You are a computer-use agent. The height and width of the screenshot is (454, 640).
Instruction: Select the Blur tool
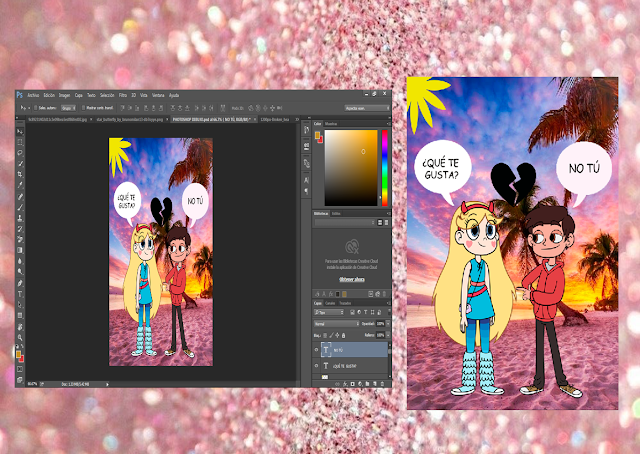pos(20,261)
